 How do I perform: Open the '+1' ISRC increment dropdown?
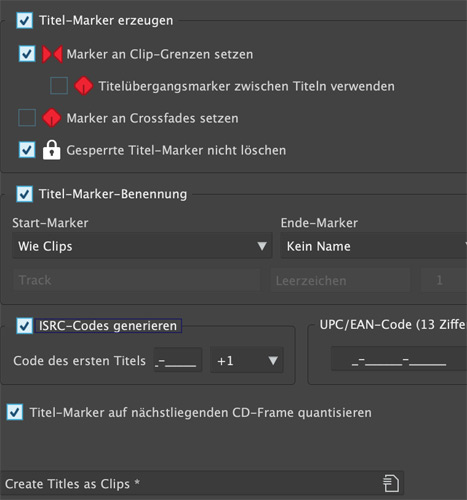click(x=247, y=360)
